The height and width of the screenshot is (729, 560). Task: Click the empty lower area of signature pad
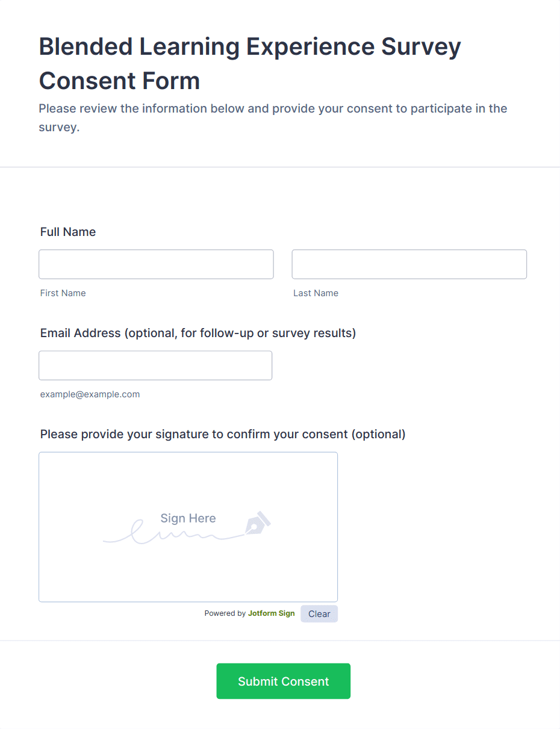pyautogui.click(x=188, y=578)
